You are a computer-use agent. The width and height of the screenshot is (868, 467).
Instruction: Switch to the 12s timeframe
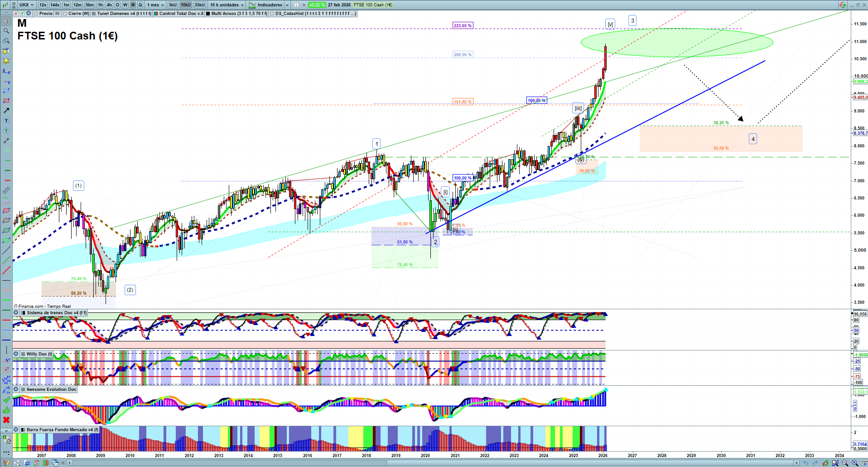[43, 5]
